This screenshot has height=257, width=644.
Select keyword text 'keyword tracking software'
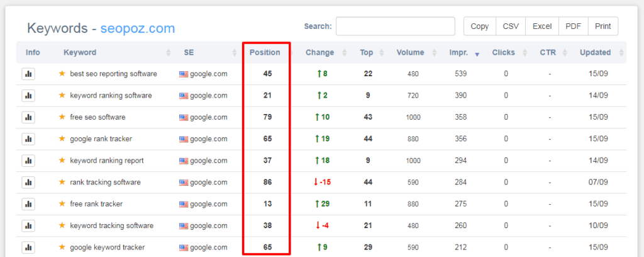[x=112, y=226]
